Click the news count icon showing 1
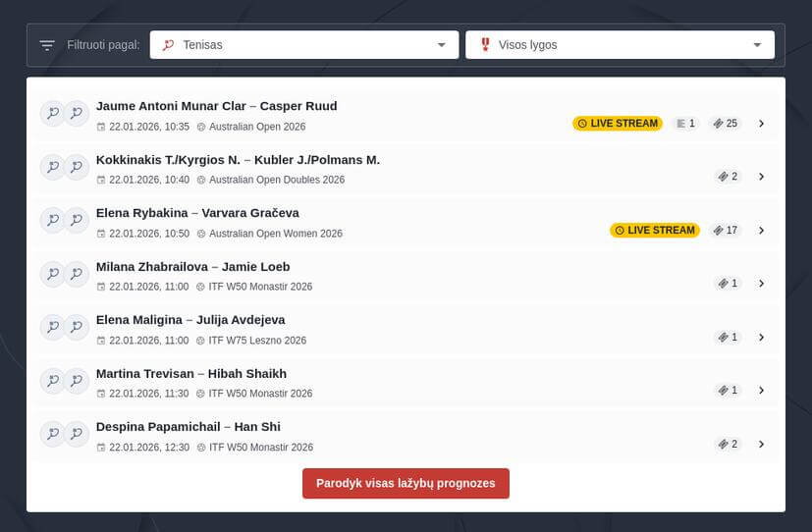812x532 pixels. (685, 124)
